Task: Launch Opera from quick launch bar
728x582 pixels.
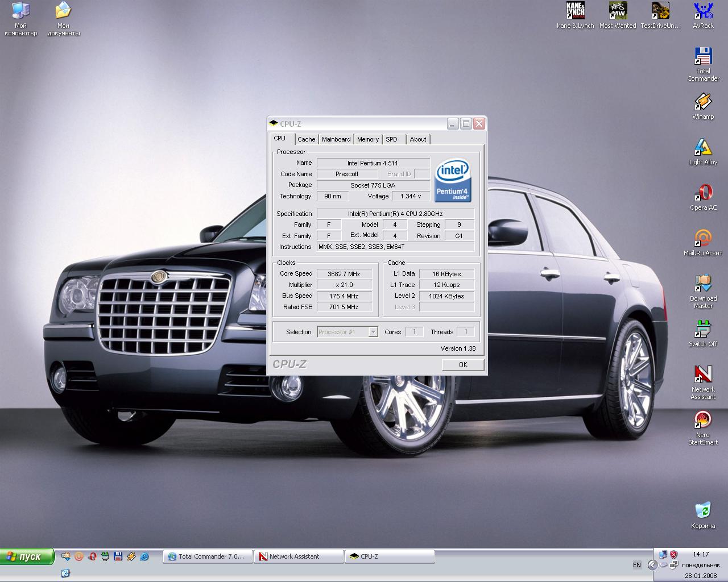Action: click(x=92, y=556)
